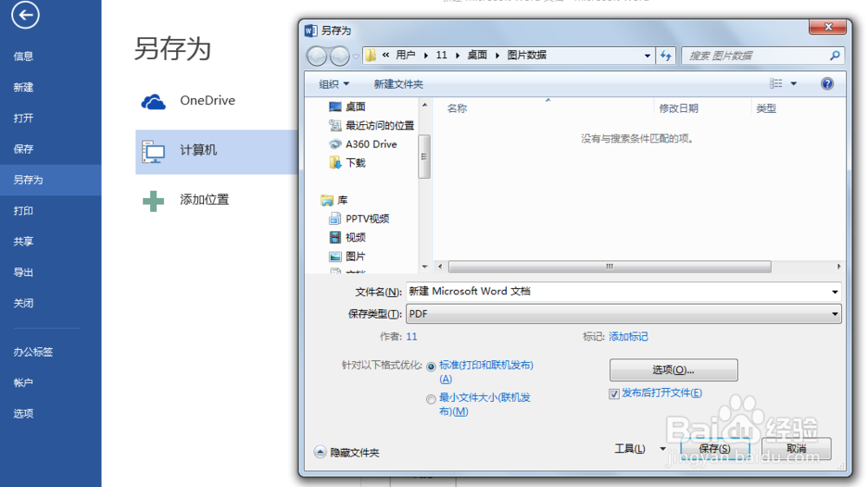Click 用户 in the address path

pos(405,55)
